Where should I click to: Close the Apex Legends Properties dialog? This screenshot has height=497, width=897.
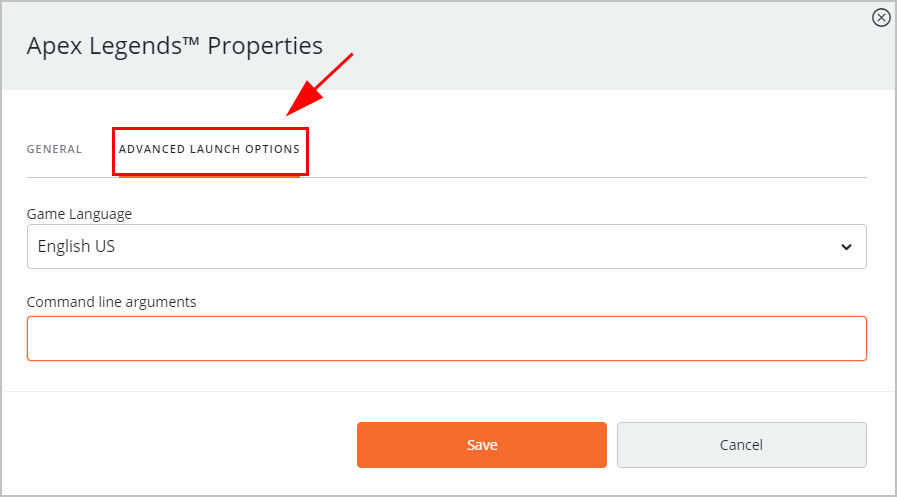[881, 17]
